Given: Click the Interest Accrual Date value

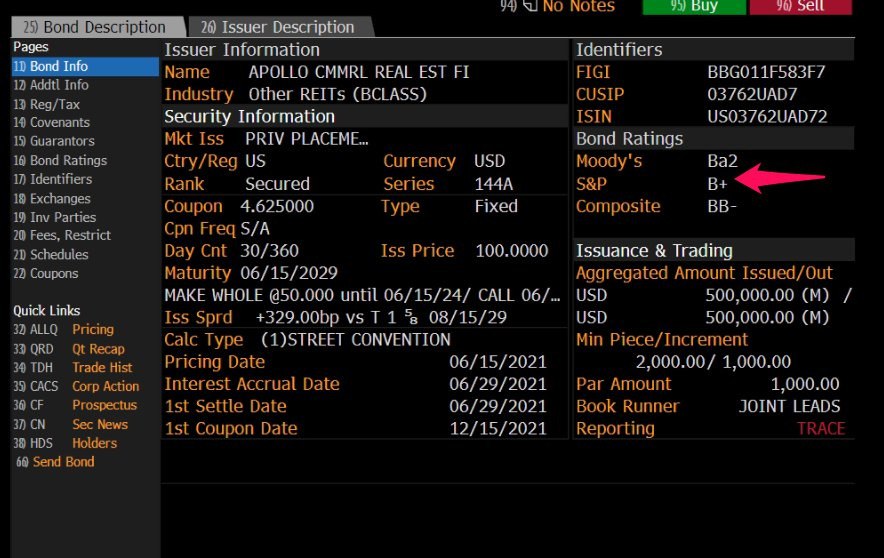Looking at the screenshot, I should [x=498, y=384].
